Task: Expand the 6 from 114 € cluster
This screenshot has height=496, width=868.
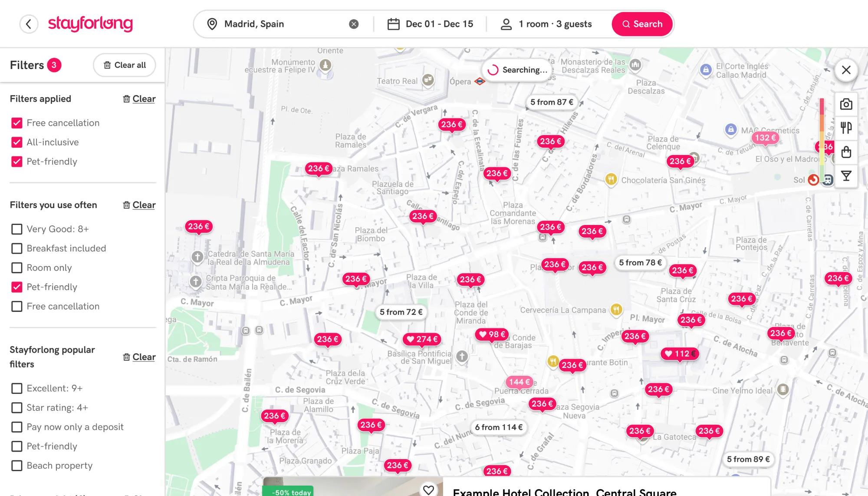Action: coord(498,427)
